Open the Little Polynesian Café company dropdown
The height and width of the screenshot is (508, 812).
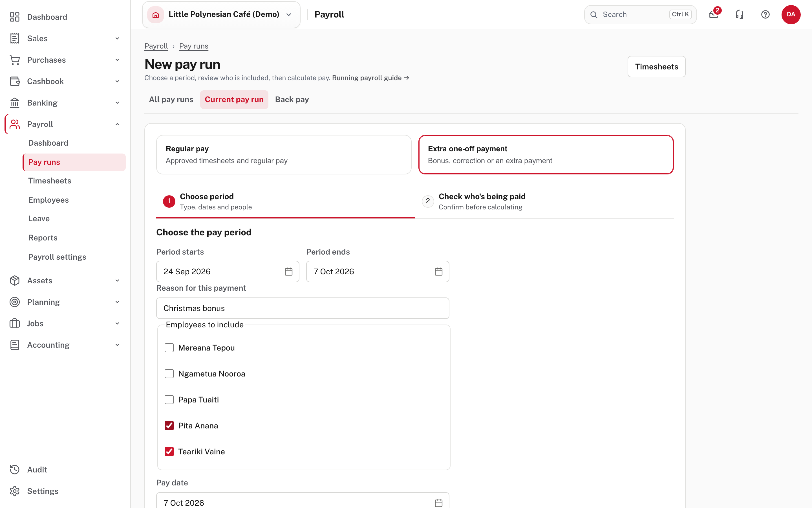[221, 14]
